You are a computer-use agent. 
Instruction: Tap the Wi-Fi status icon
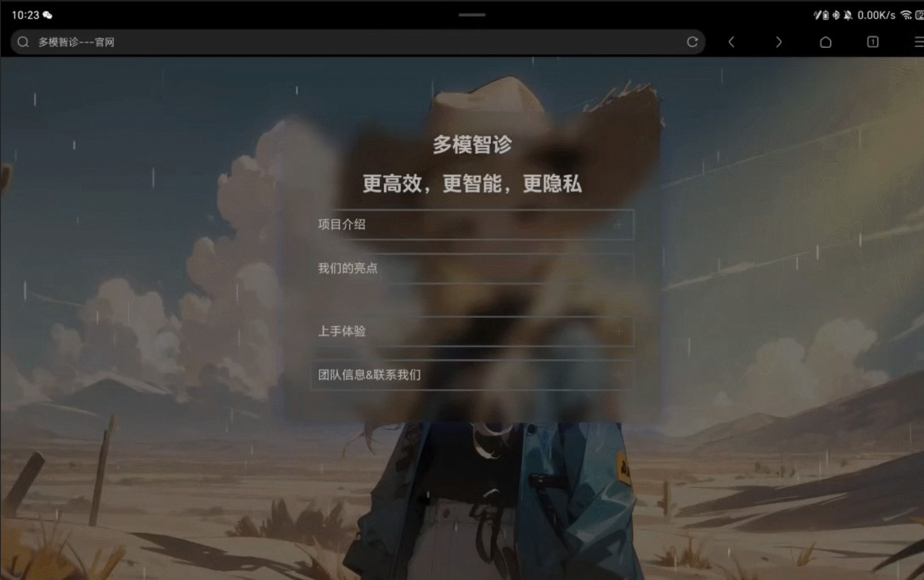tap(905, 15)
